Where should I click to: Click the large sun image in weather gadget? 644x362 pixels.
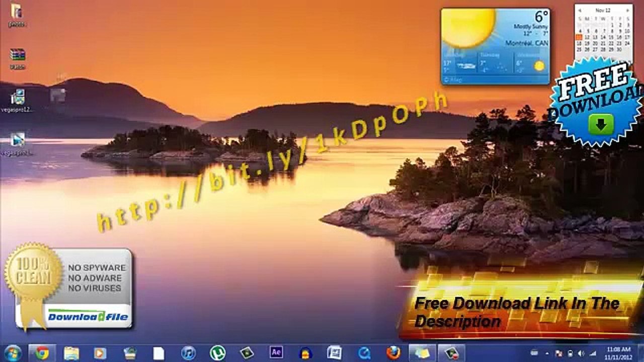(x=468, y=27)
